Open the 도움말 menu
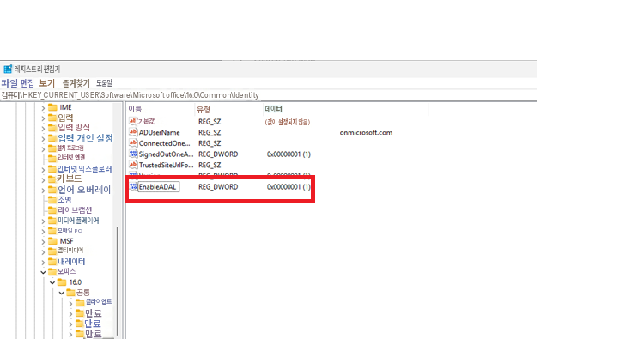Viewport: 644px width, 339px height. 104,83
